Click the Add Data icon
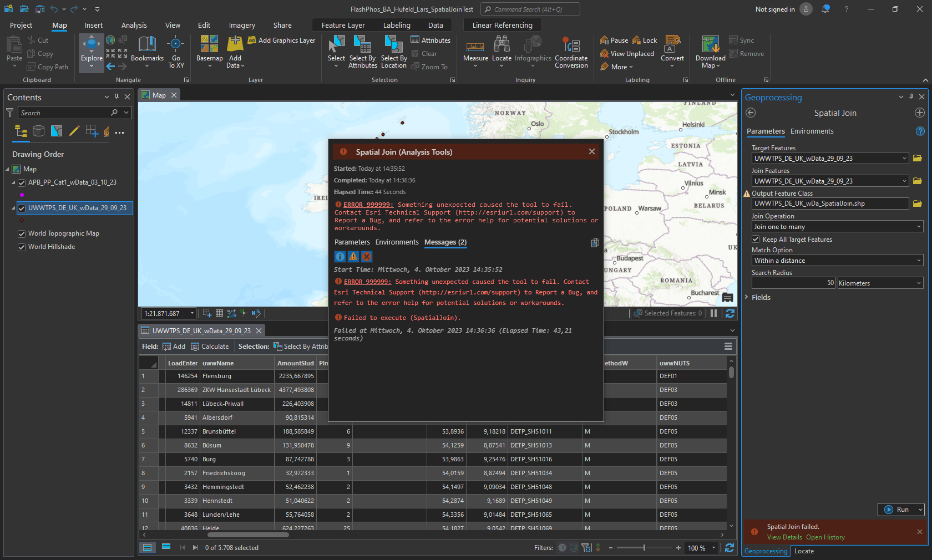Screen dimensions: 932x560 (235, 44)
